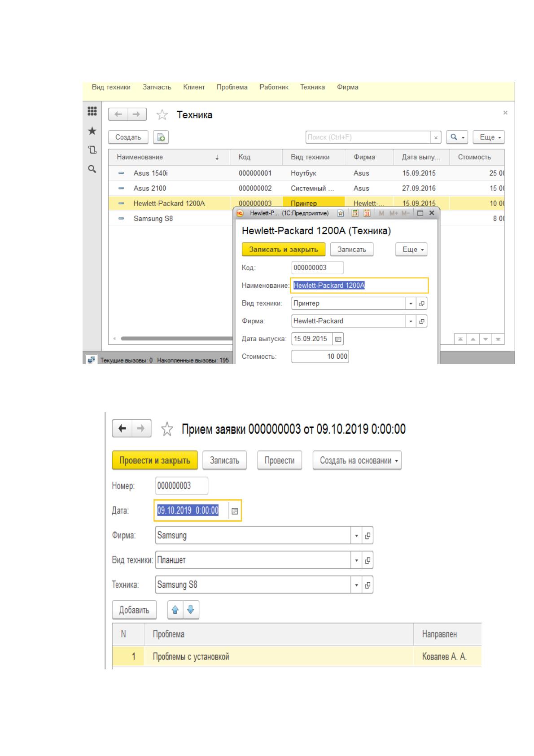Open Favorites star in left sidebar
This screenshot has width=534, height=756.
92,131
